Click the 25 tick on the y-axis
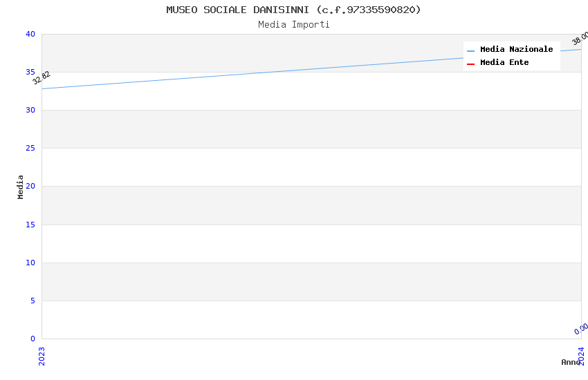Image resolution: width=588 pixels, height=380 pixels. click(x=30, y=149)
